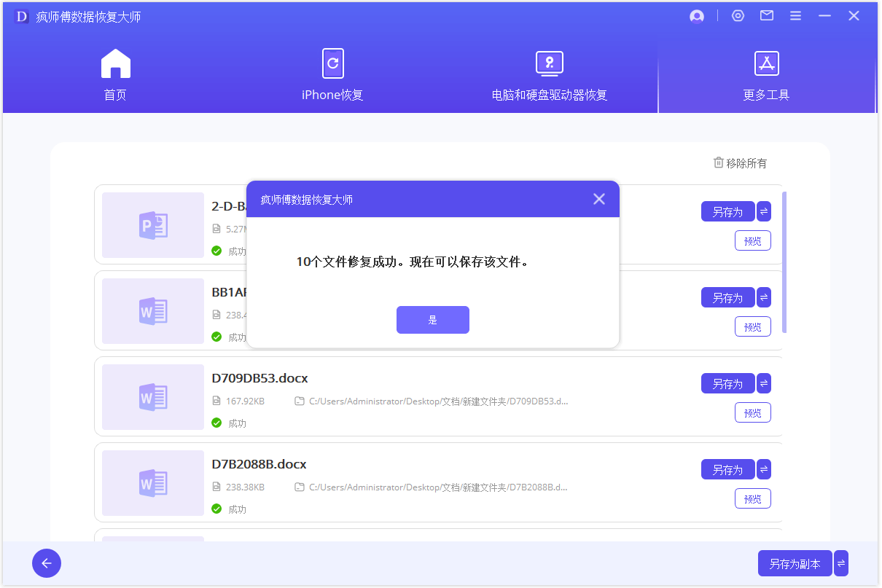Open the round target settings icon in title bar
The height and width of the screenshot is (588, 882).
738,16
